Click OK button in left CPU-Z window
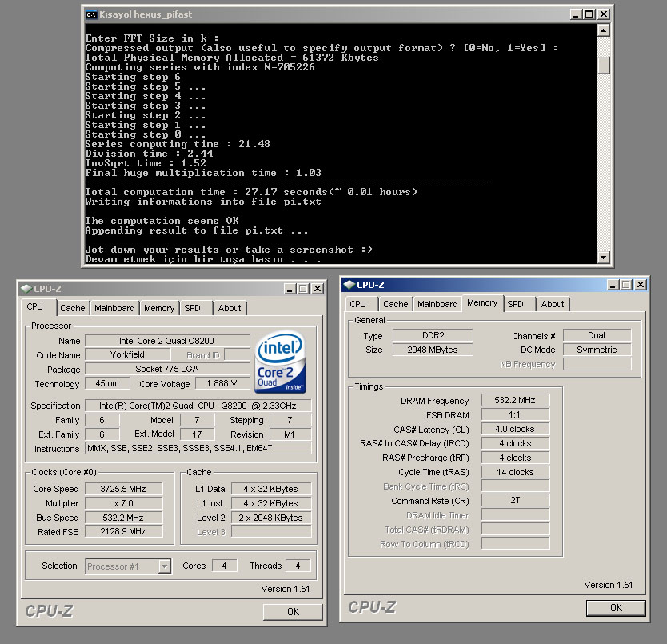Screen dimensions: 667x644 [x=293, y=612]
